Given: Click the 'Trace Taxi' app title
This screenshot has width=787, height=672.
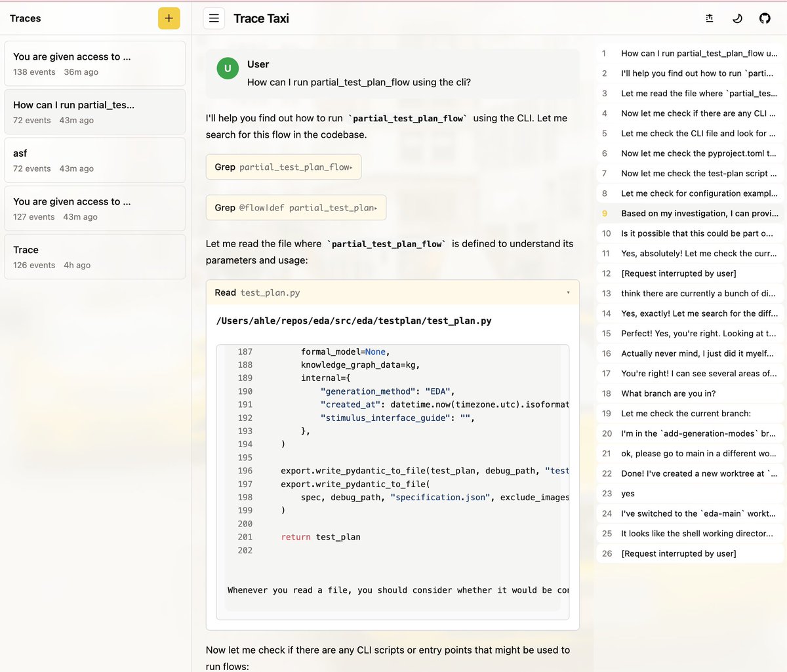Looking at the screenshot, I should click(261, 18).
